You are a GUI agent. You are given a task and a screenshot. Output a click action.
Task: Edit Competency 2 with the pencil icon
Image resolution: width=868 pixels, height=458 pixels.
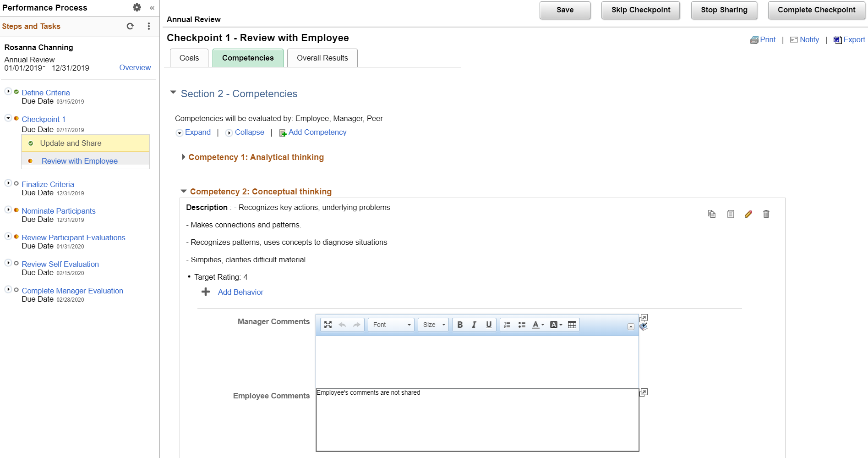click(x=748, y=214)
